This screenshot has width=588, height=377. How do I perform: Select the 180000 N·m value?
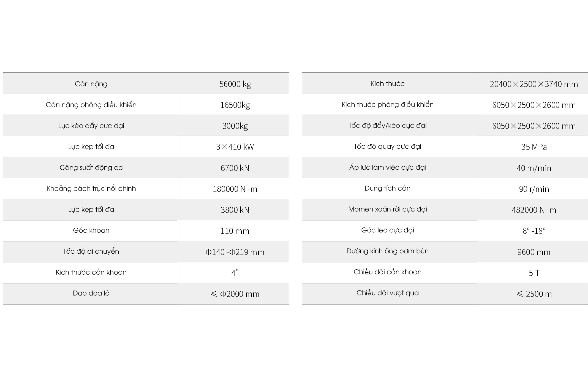(x=235, y=189)
